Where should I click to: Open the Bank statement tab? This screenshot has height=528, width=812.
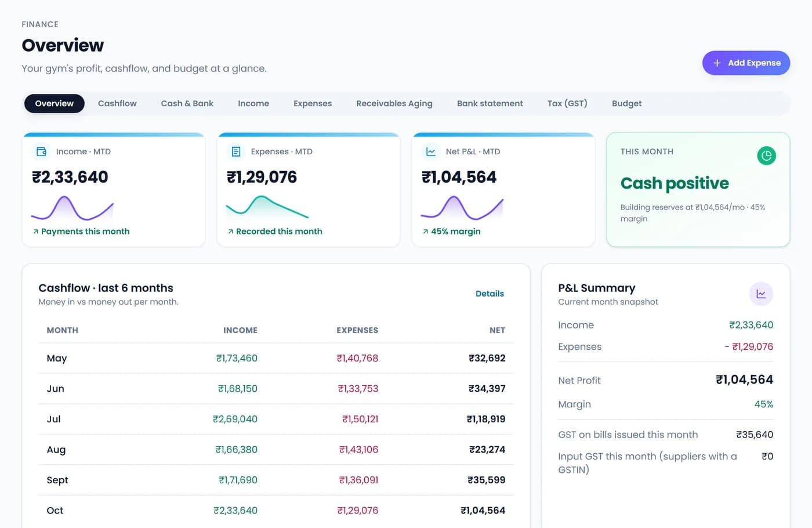coord(490,103)
